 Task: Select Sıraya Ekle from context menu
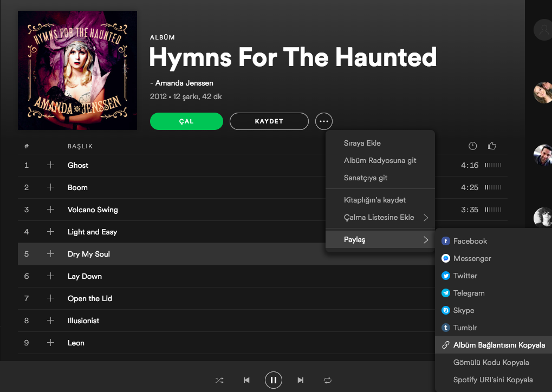tap(362, 143)
